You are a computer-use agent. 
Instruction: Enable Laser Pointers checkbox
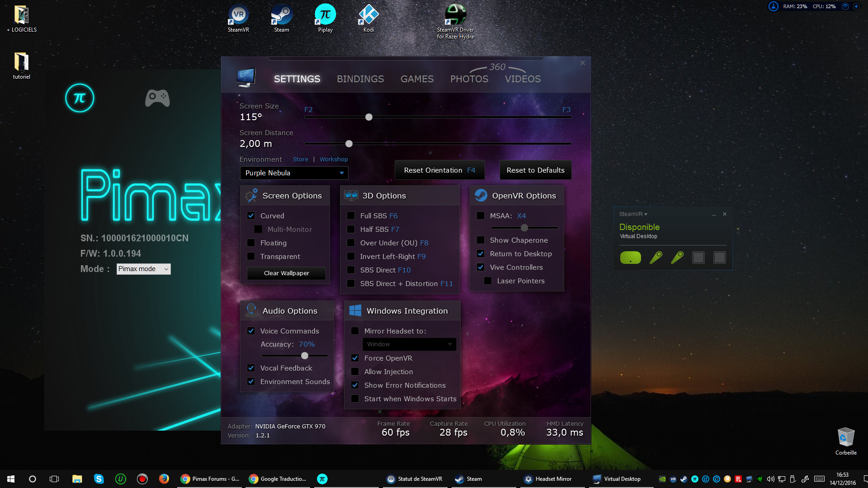pos(488,281)
